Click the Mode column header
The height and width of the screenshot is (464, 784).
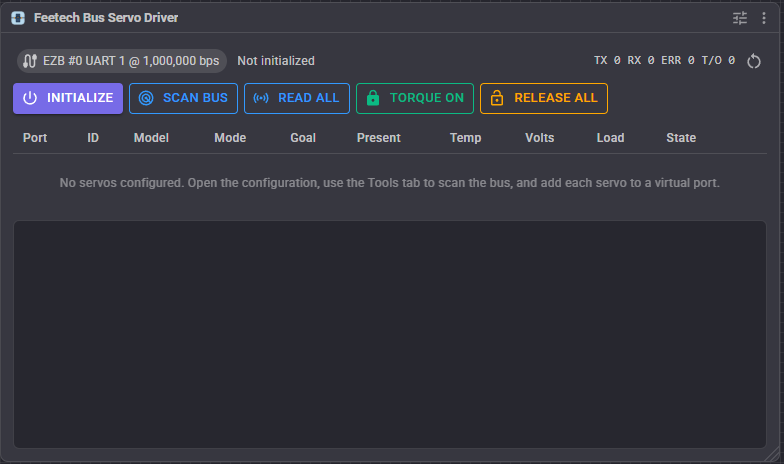230,138
